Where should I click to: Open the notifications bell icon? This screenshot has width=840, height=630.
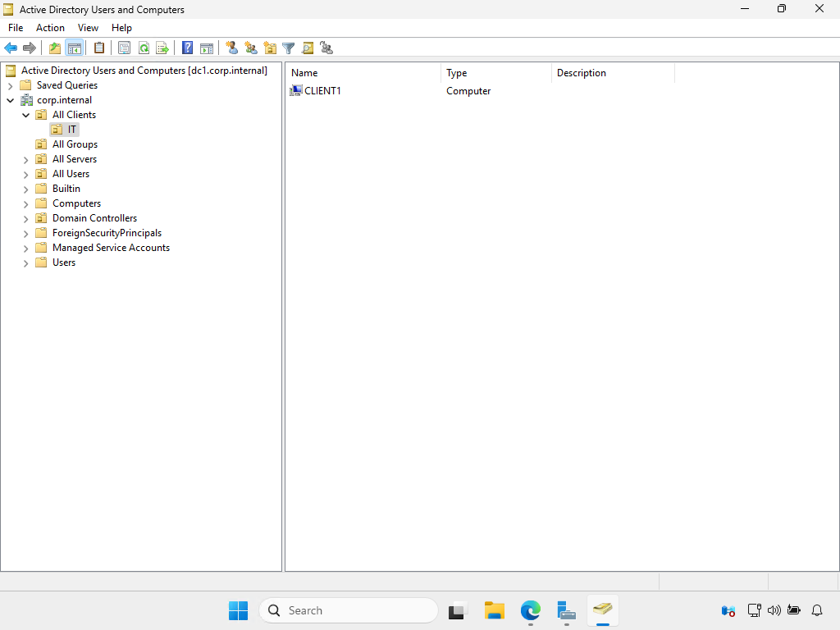[817, 610]
